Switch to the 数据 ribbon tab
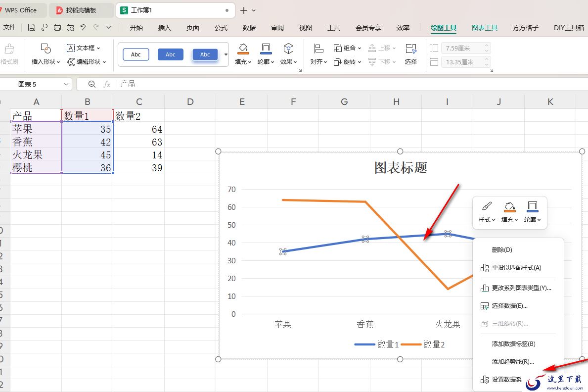The height and width of the screenshot is (392, 588). coord(249,27)
